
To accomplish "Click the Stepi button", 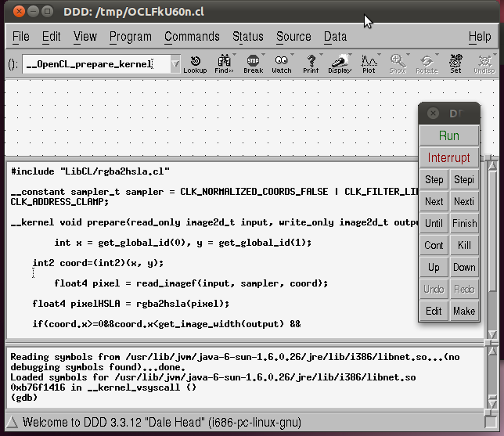I will tap(464, 179).
